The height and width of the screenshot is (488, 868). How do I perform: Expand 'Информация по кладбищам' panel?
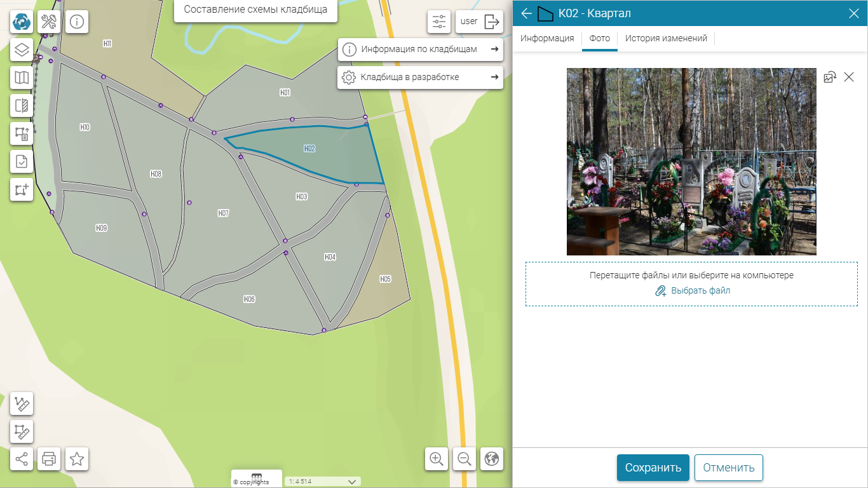[x=420, y=50]
